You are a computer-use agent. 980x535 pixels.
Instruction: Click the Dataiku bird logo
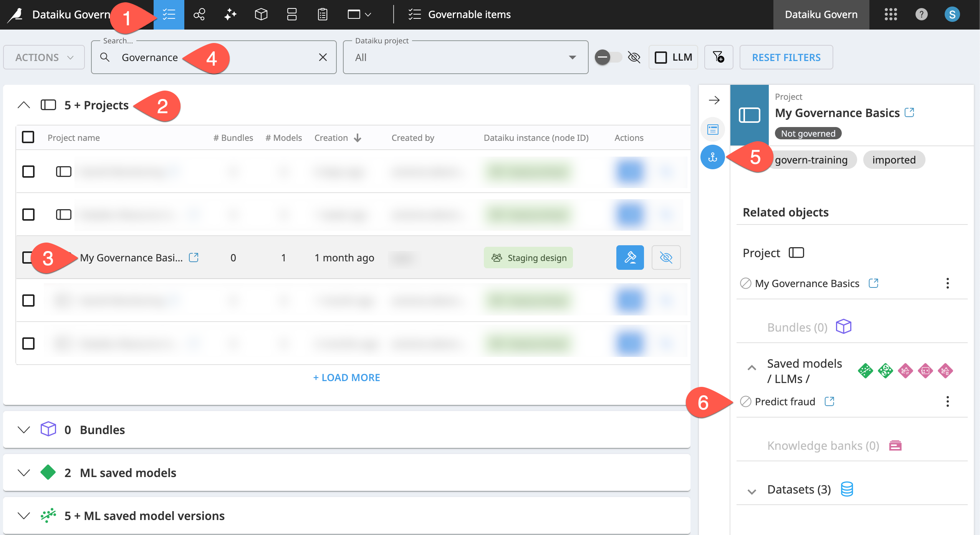[15, 15]
